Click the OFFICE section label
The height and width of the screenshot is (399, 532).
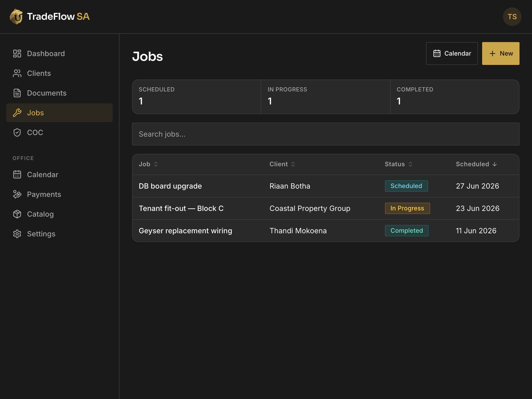[x=23, y=158]
